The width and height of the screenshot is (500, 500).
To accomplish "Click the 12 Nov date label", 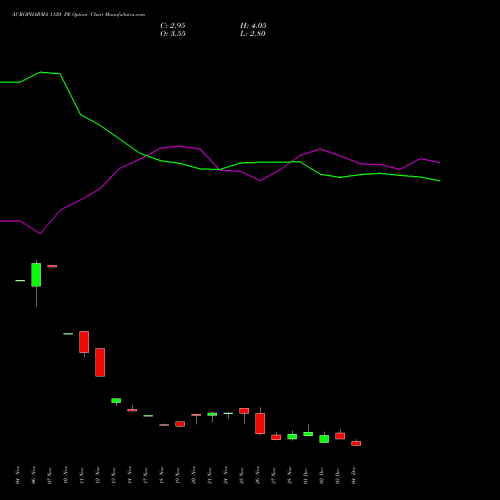I will click(x=98, y=476).
